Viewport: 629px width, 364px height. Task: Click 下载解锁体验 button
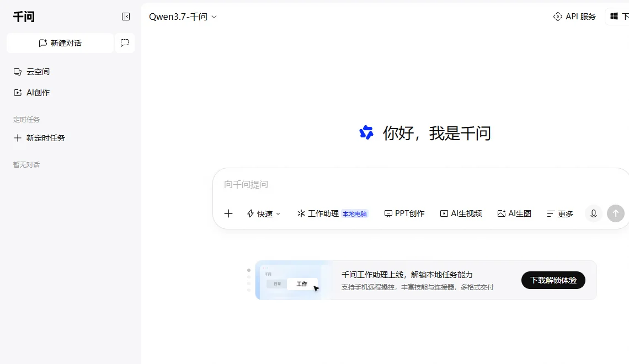pyautogui.click(x=553, y=280)
